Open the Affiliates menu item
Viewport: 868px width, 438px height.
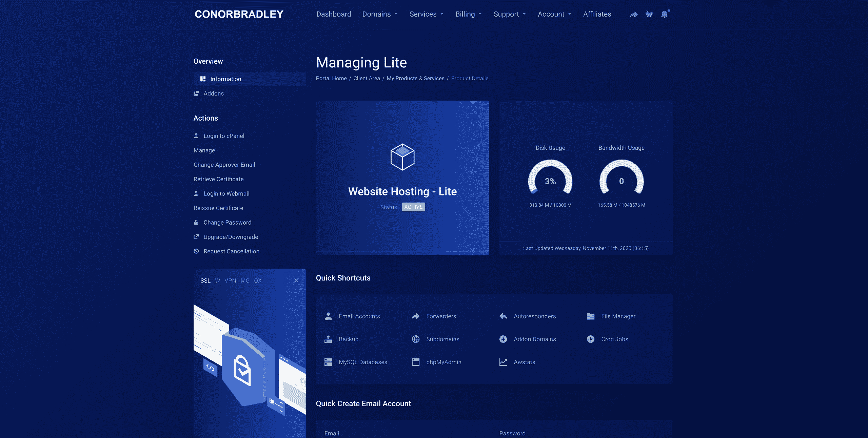tap(597, 14)
